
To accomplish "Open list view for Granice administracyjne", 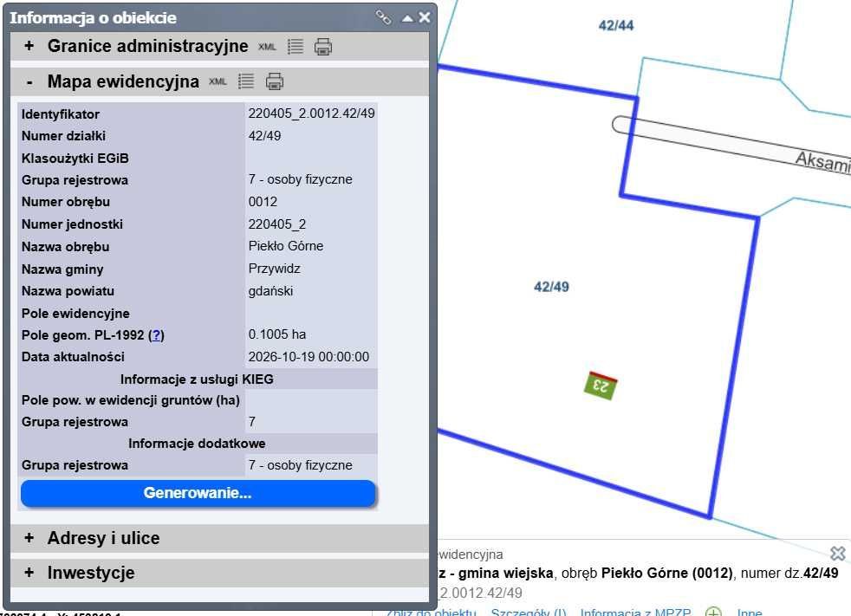I will tap(296, 47).
